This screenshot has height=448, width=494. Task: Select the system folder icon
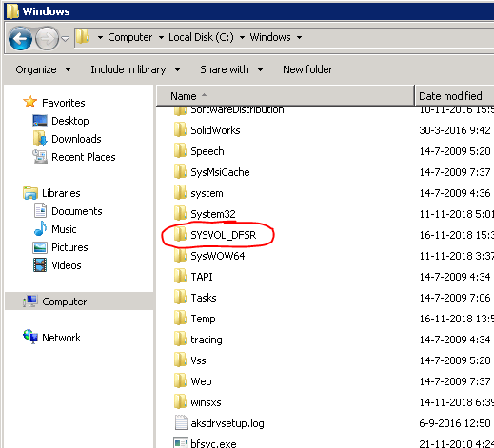coord(180,193)
